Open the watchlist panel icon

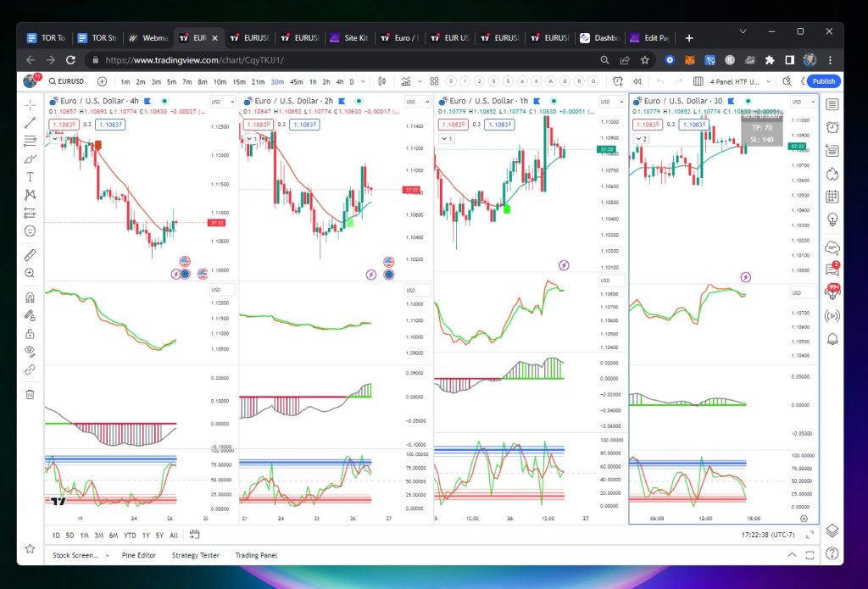click(832, 104)
